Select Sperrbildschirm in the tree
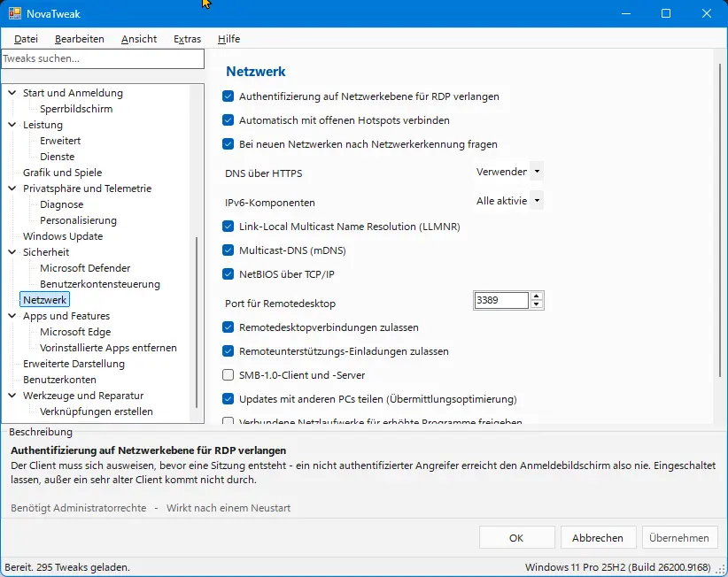The height and width of the screenshot is (577, 728). pos(76,109)
